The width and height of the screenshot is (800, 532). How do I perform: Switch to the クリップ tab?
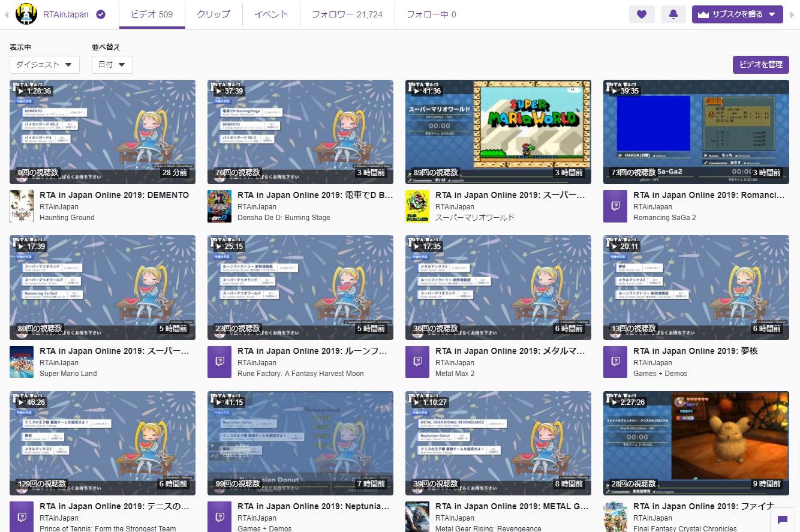(x=213, y=14)
